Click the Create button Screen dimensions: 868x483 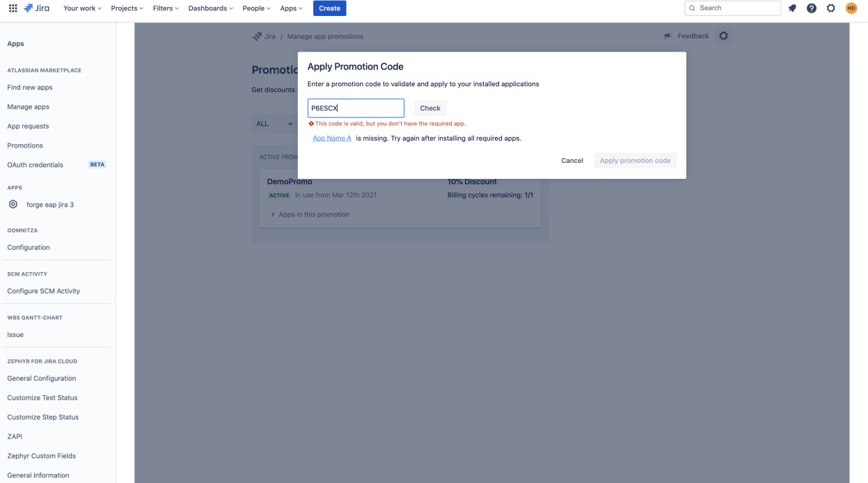coord(329,8)
